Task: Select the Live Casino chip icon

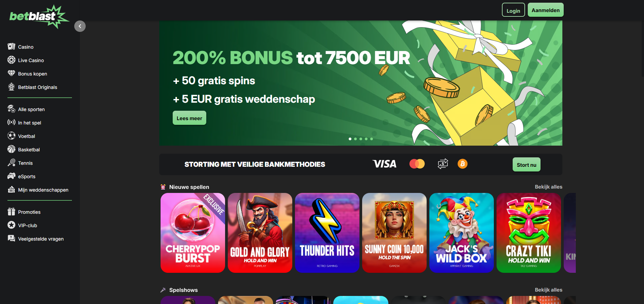Action: [11, 60]
